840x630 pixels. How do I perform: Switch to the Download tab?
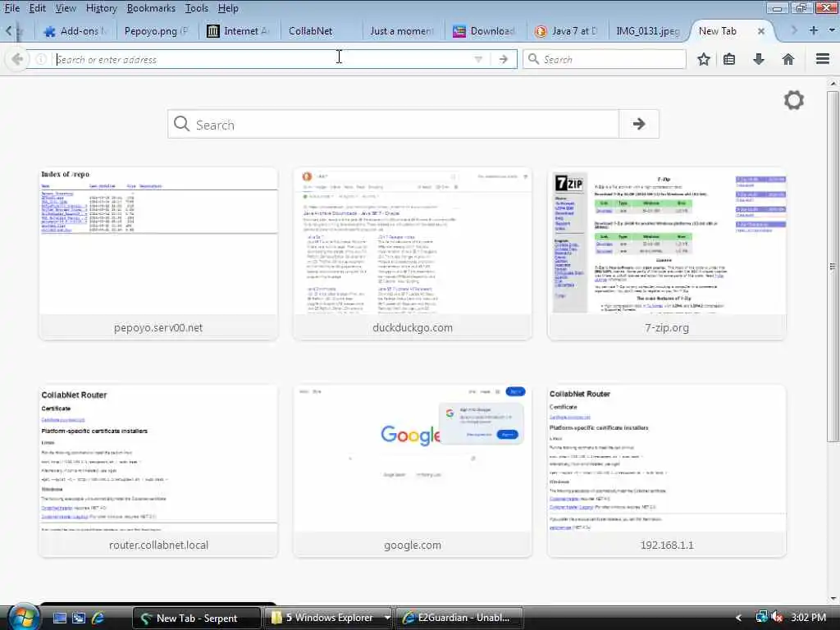tap(484, 31)
